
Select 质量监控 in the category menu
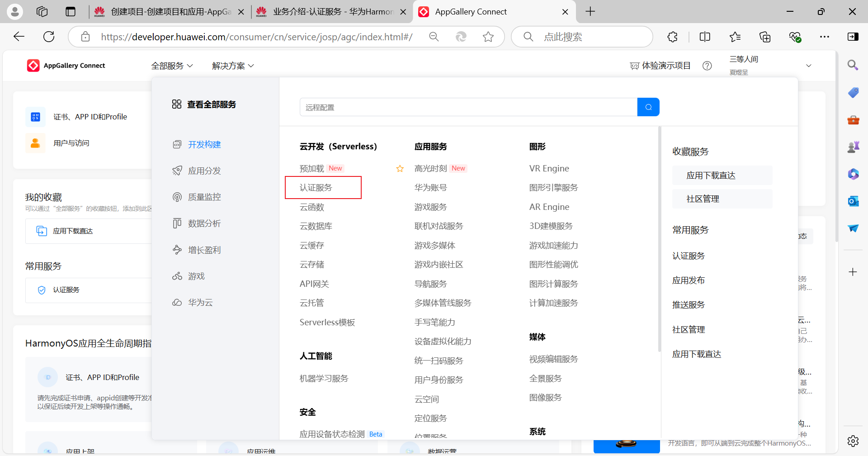[x=204, y=197]
